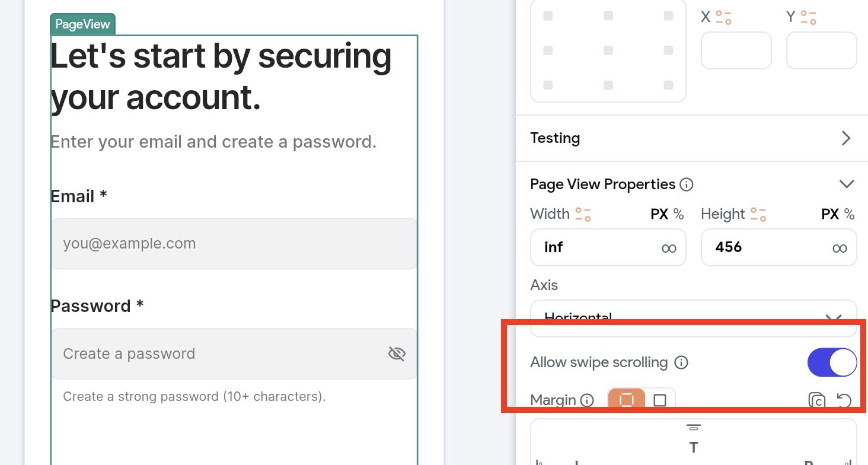Click the reset margin undo icon
This screenshot has height=465, width=868.
tap(844, 400)
